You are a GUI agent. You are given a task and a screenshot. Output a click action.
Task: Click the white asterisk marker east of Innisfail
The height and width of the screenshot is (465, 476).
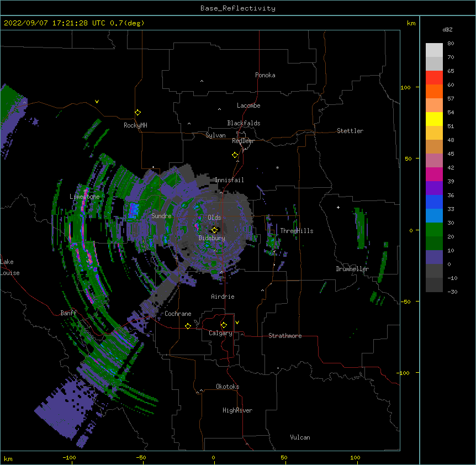click(x=277, y=167)
